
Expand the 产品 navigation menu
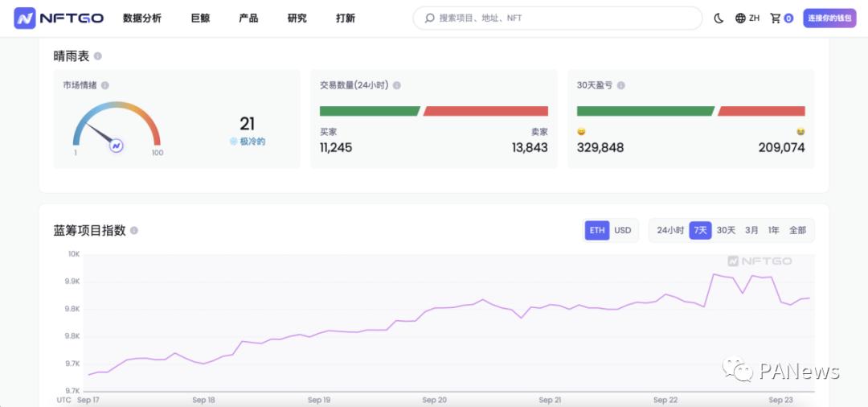coord(248,18)
